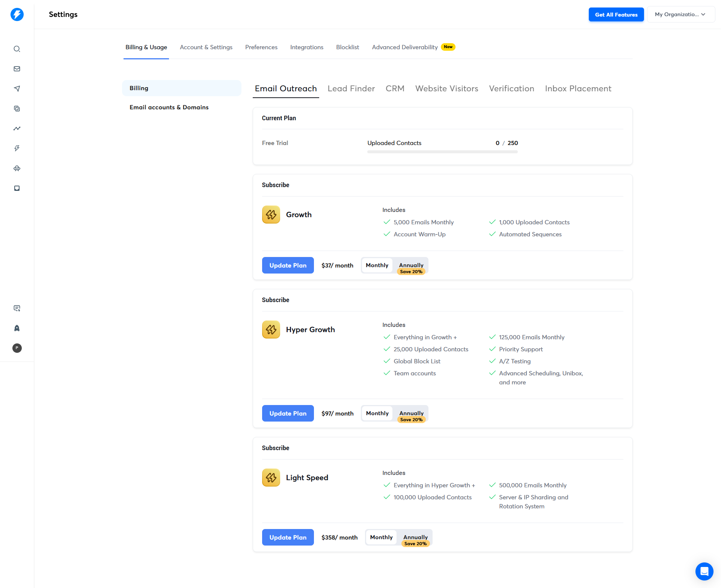Image resolution: width=721 pixels, height=588 pixels.
Task: Click the lightning bolt sidebar icon
Action: click(x=17, y=148)
